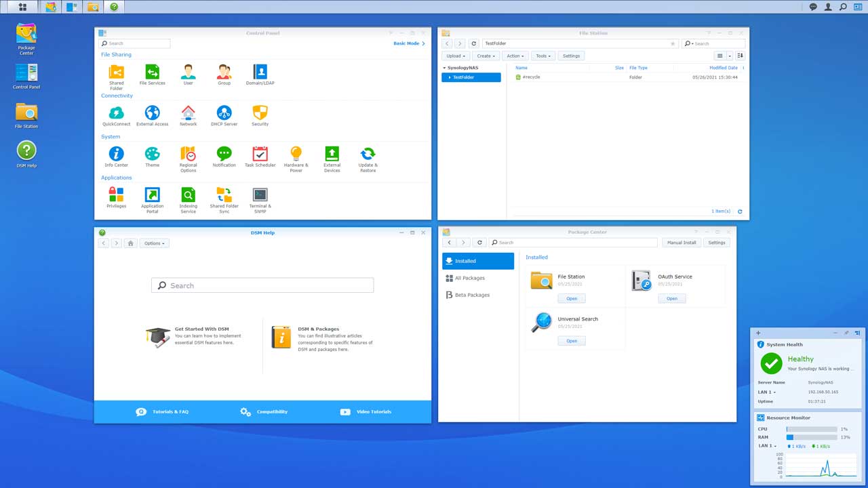Open the Group settings icon

(x=224, y=75)
